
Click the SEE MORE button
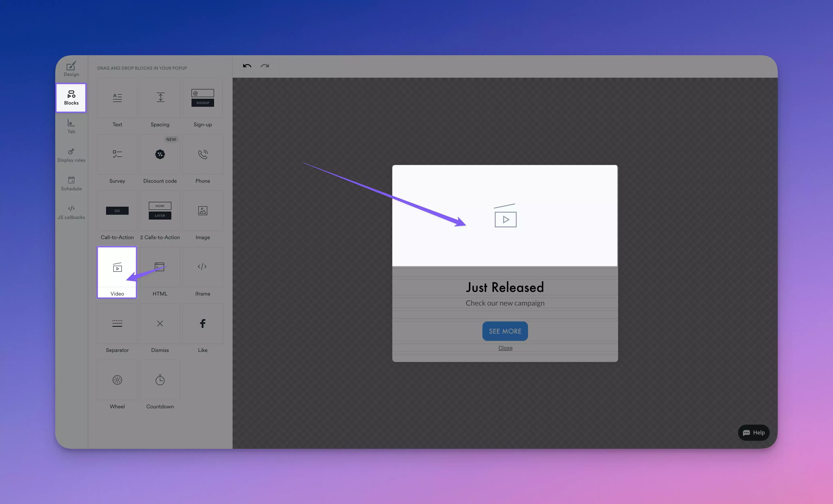pyautogui.click(x=505, y=331)
